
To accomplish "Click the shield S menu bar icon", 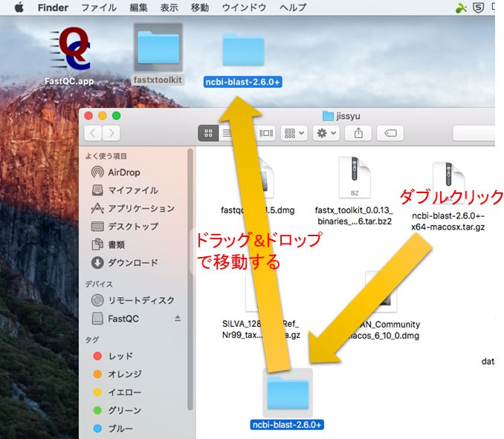I will coord(478,7).
